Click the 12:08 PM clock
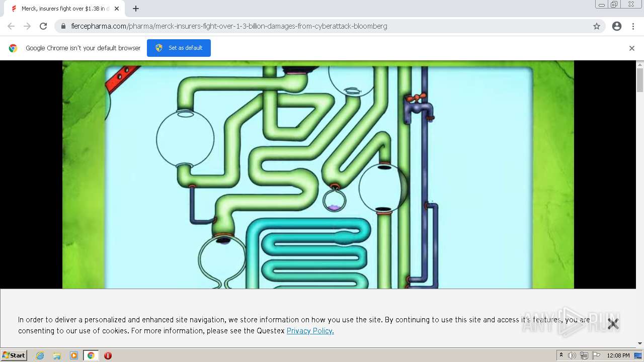This screenshot has height=362, width=644. (618, 355)
